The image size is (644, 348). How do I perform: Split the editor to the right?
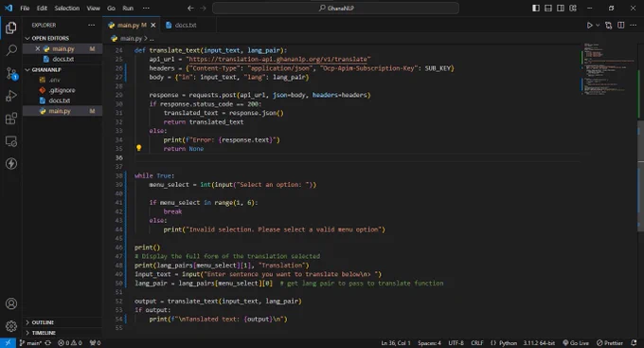[621, 25]
